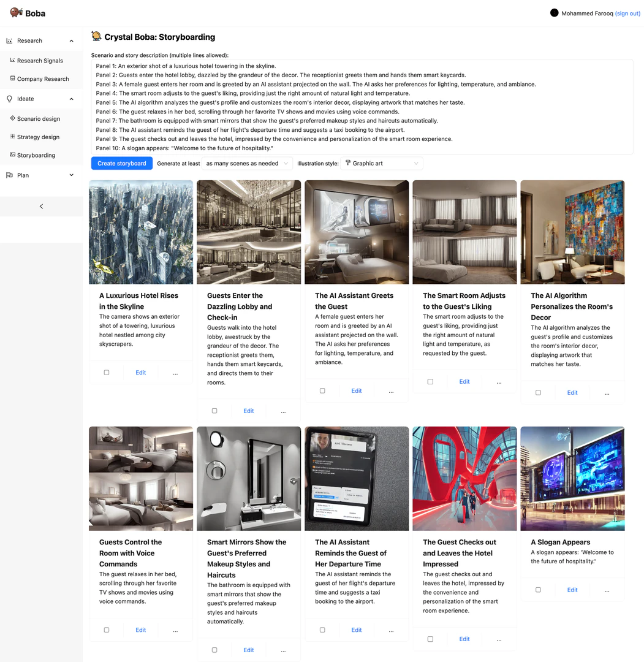
Task: Open the skyline hotel panel thumbnail image
Action: [140, 232]
